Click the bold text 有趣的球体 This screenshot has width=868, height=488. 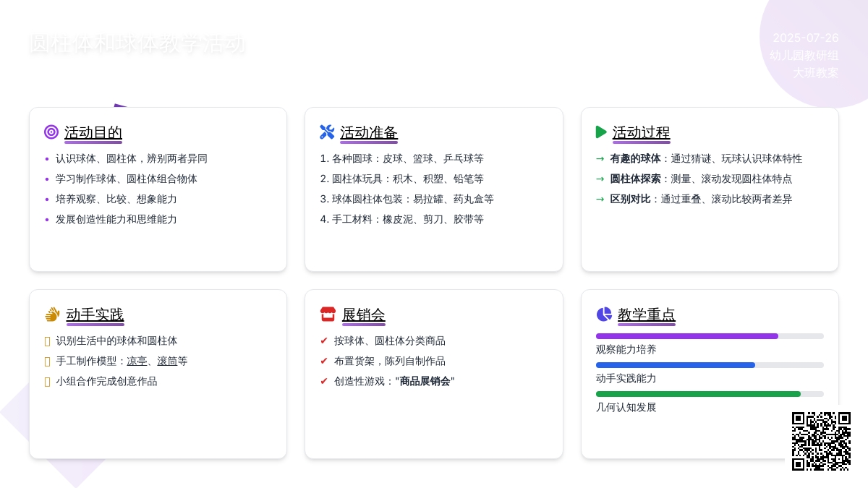tap(635, 158)
